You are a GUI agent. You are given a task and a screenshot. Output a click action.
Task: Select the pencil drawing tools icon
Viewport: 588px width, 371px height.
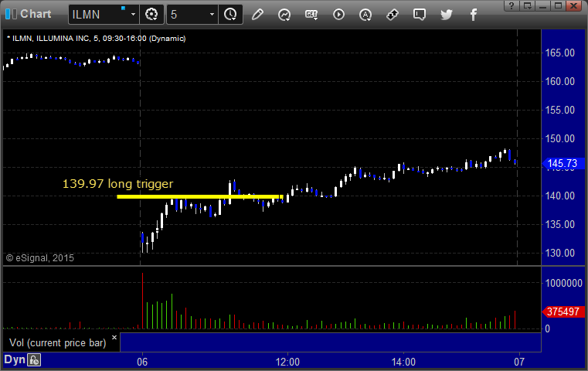pos(257,15)
